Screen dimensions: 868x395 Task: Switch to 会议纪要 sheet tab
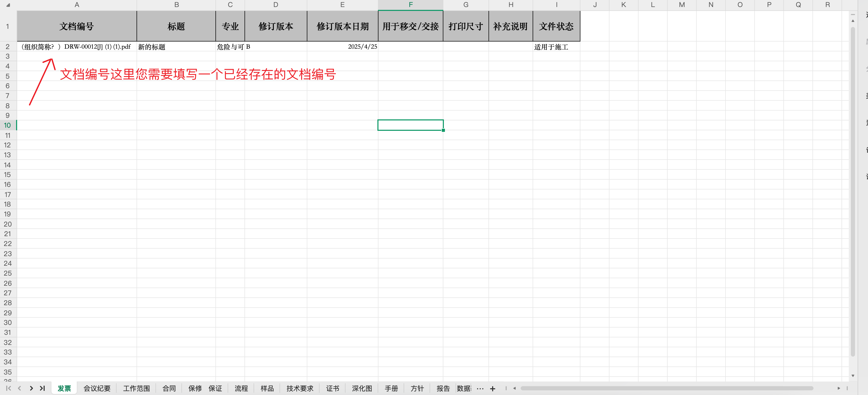coord(97,388)
